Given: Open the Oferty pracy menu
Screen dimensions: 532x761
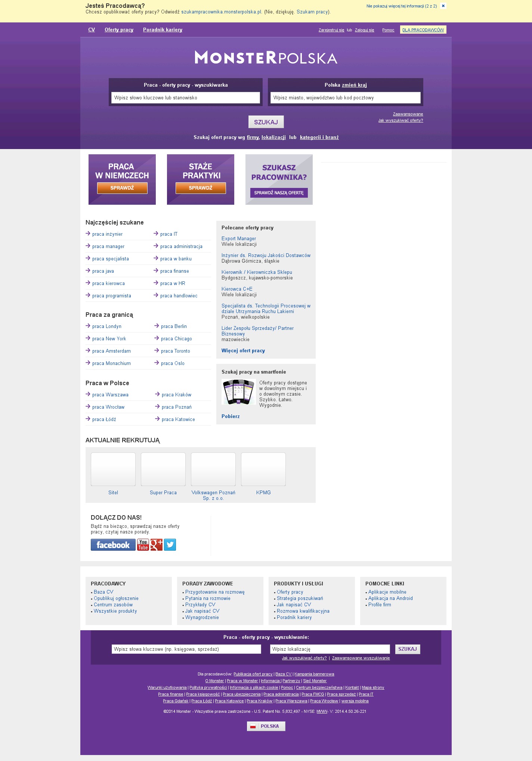Looking at the screenshot, I should click(x=119, y=30).
